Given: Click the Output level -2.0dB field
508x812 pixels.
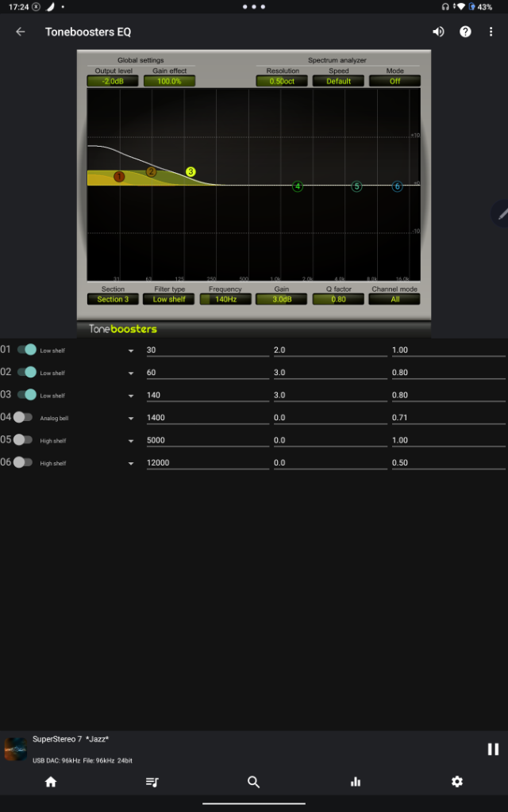Looking at the screenshot, I should click(113, 82).
